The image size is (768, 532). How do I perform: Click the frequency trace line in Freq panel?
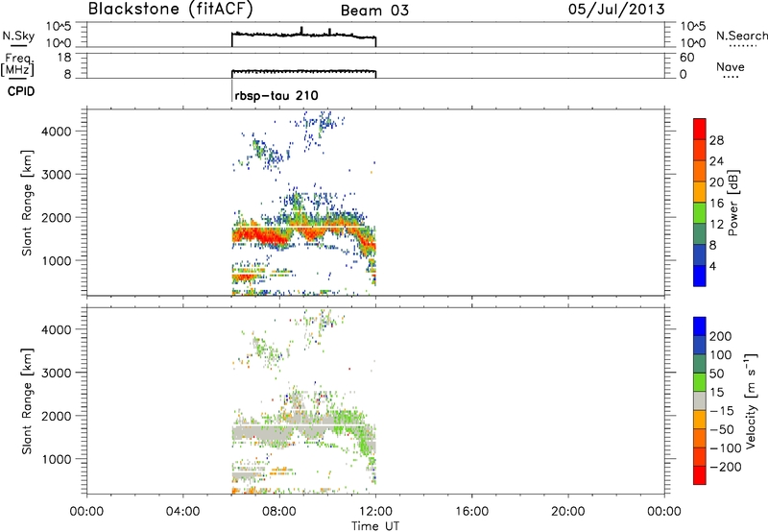coord(303,71)
